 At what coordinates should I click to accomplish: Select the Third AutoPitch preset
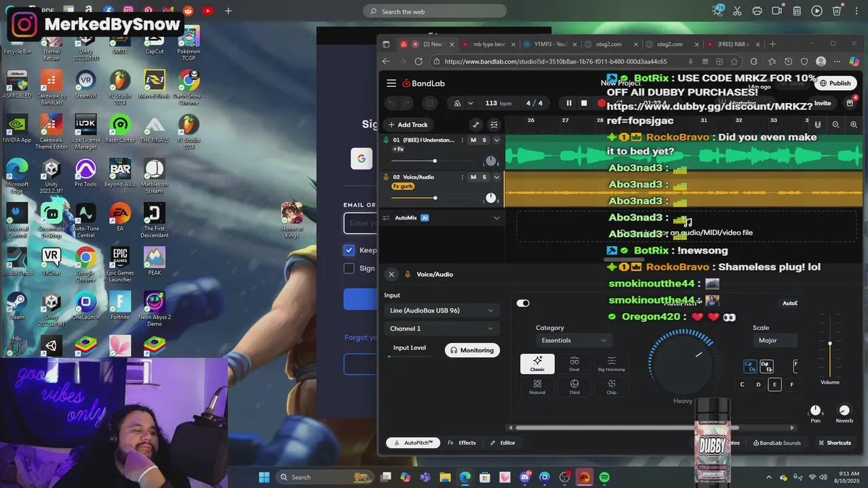point(574,387)
